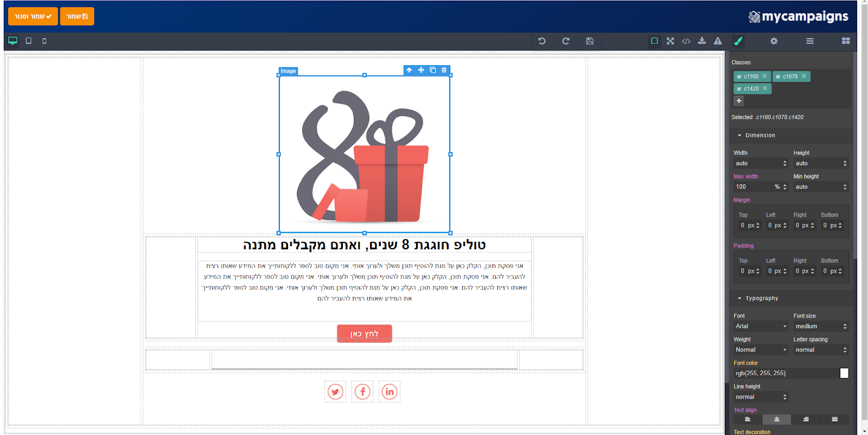Viewport: 868px width, 435px height.
Task: Switch to mobile phone preview
Action: 44,41
